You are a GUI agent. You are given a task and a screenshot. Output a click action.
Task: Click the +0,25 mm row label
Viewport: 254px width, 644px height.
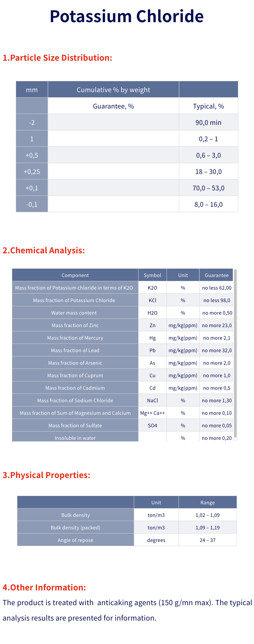point(32,171)
